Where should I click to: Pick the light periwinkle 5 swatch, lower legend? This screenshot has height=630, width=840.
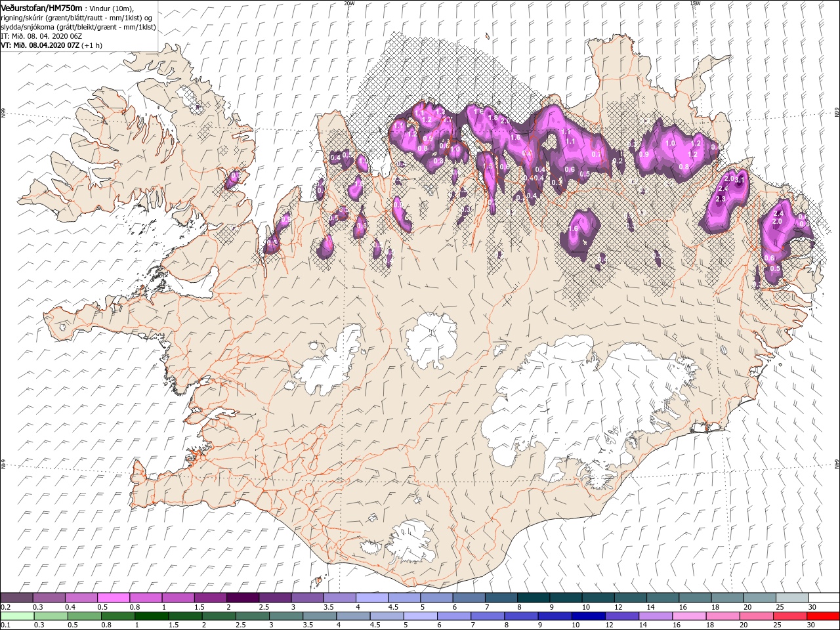(x=420, y=616)
